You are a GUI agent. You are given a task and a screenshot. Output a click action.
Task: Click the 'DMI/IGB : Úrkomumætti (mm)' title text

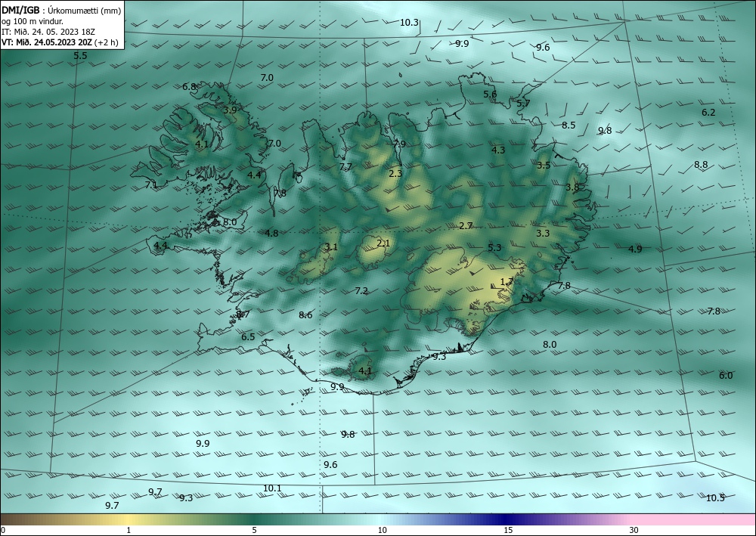pyautogui.click(x=60, y=10)
